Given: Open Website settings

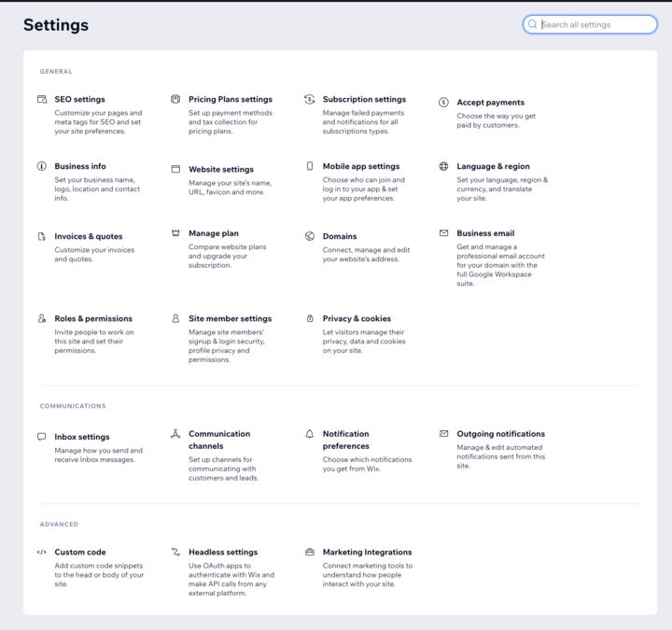Looking at the screenshot, I should pos(221,169).
